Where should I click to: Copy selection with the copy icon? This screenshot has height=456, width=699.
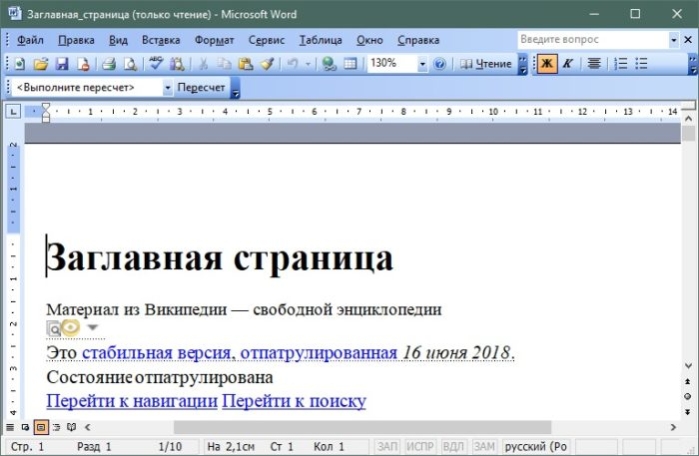tap(224, 64)
